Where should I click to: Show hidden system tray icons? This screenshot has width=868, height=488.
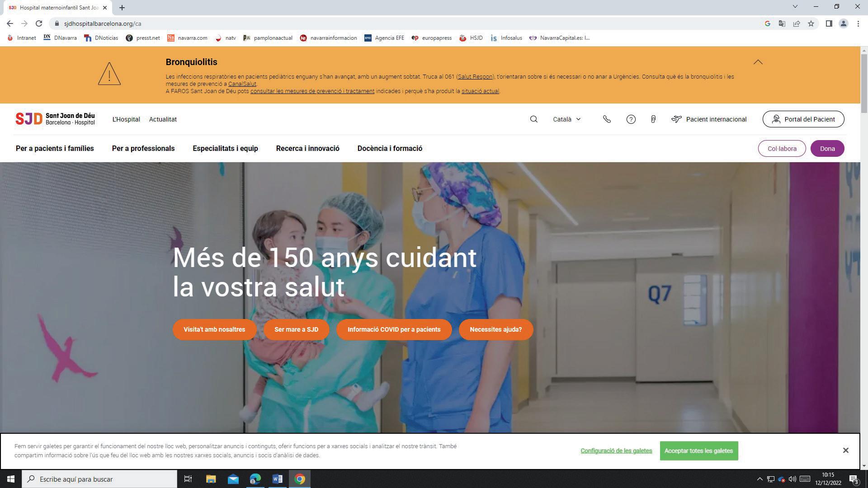point(759,479)
